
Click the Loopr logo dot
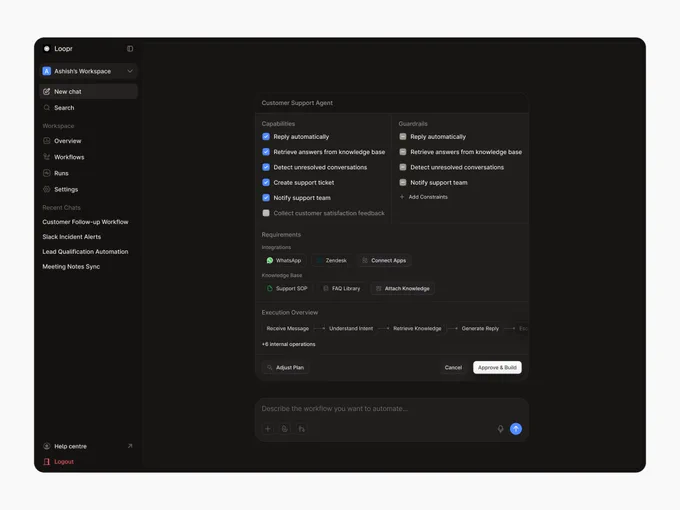(47, 49)
